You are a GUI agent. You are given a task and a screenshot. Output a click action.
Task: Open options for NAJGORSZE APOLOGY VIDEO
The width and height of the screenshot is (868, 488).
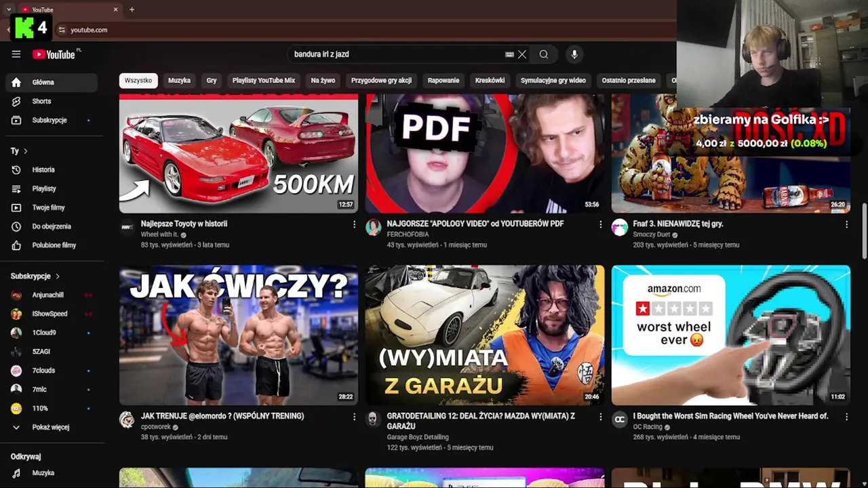click(600, 224)
